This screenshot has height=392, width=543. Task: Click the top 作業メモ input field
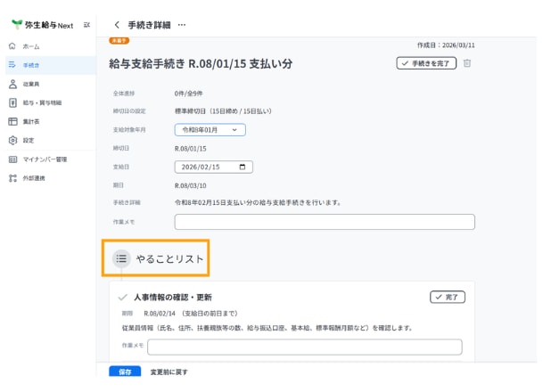(325, 222)
